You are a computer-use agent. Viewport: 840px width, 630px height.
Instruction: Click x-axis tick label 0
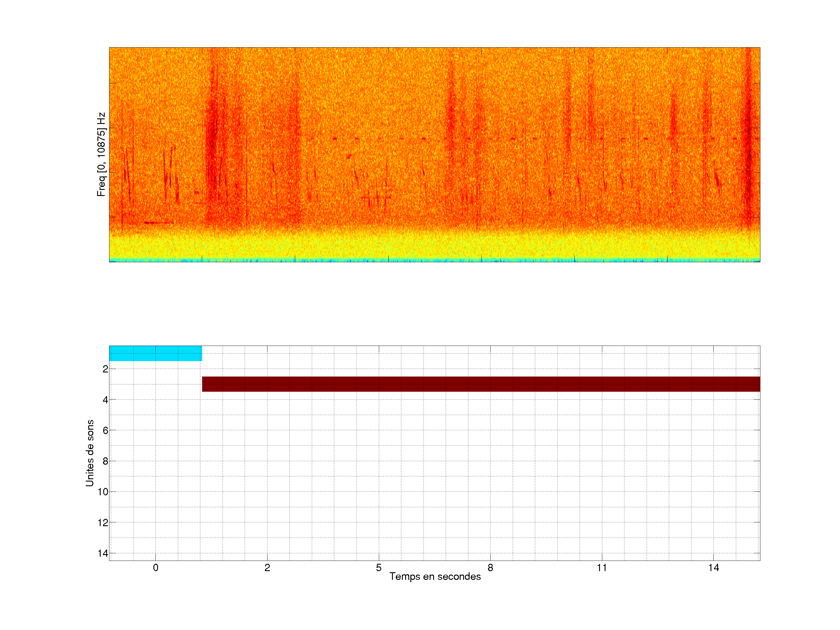pos(155,568)
